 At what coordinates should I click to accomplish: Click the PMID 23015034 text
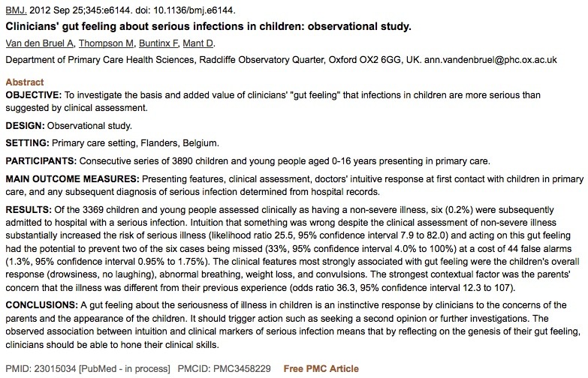coord(41,369)
